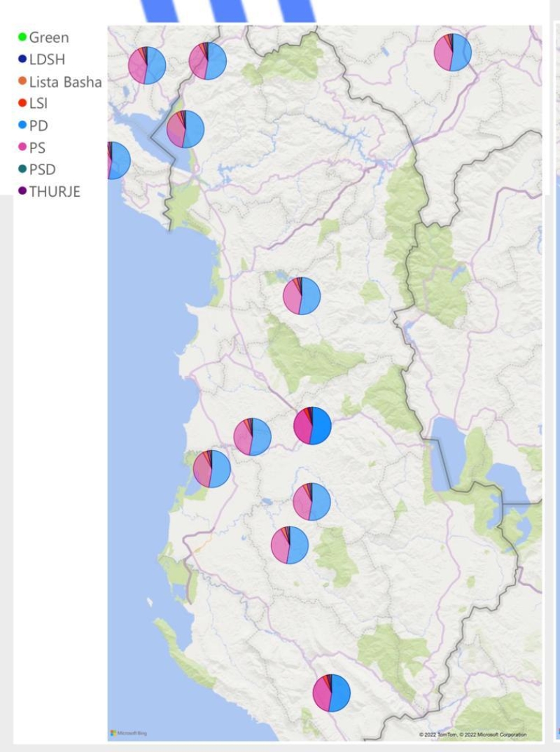Click the Microsoft Bing logo
The width and height of the screenshot is (560, 752).
click(x=129, y=733)
